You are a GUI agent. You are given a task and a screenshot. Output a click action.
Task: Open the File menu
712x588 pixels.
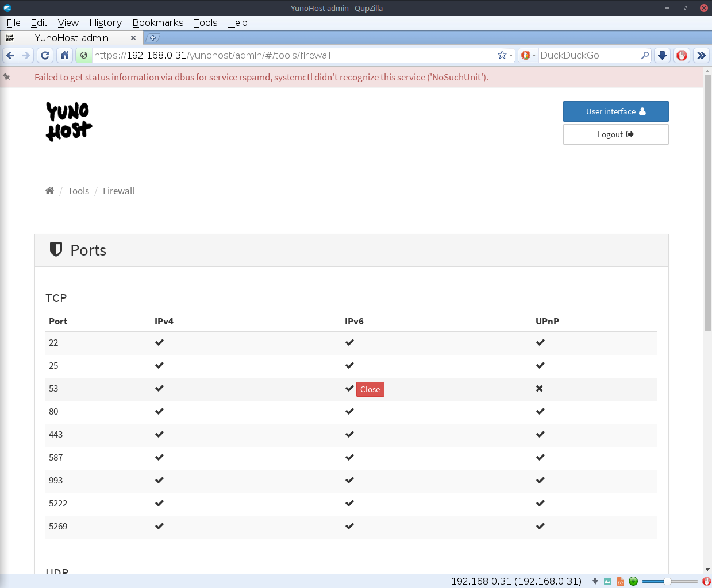[13, 22]
